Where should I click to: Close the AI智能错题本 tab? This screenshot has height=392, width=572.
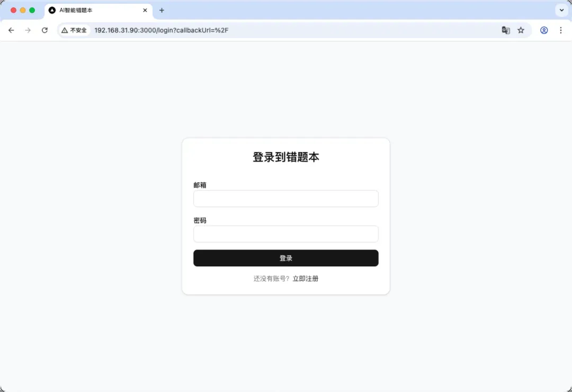pyautogui.click(x=145, y=10)
